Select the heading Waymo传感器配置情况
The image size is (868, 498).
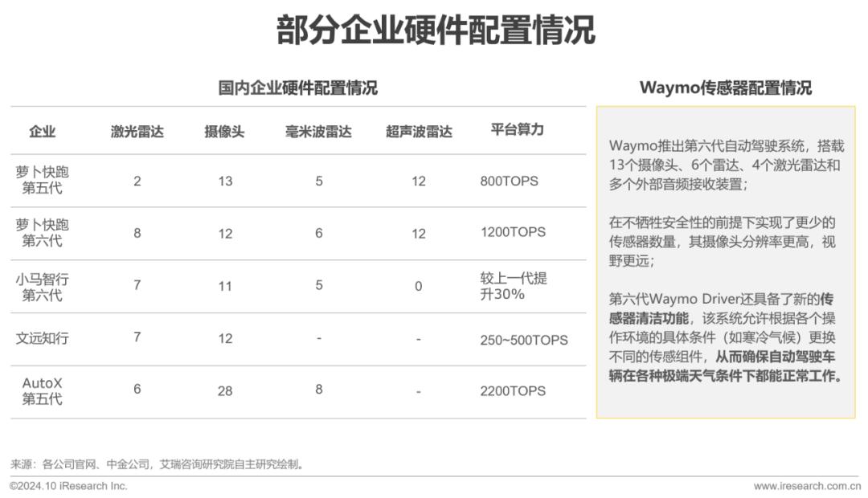(x=725, y=88)
